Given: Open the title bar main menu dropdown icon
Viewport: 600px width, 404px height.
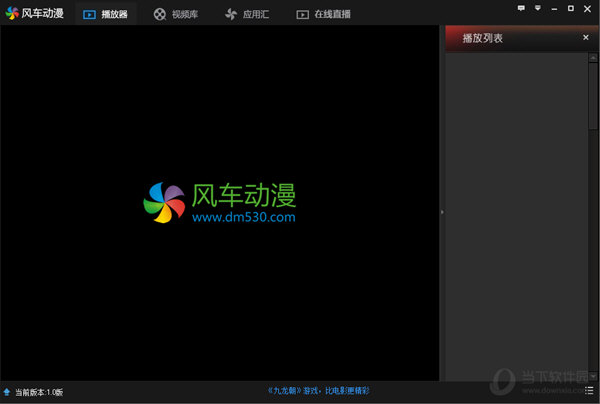Looking at the screenshot, I should click(538, 8).
